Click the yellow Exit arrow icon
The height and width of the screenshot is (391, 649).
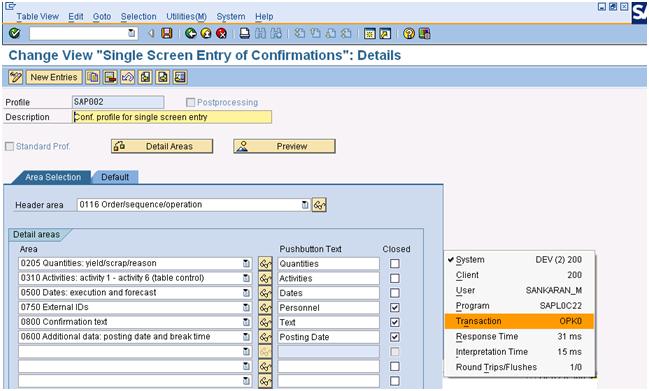pos(206,33)
